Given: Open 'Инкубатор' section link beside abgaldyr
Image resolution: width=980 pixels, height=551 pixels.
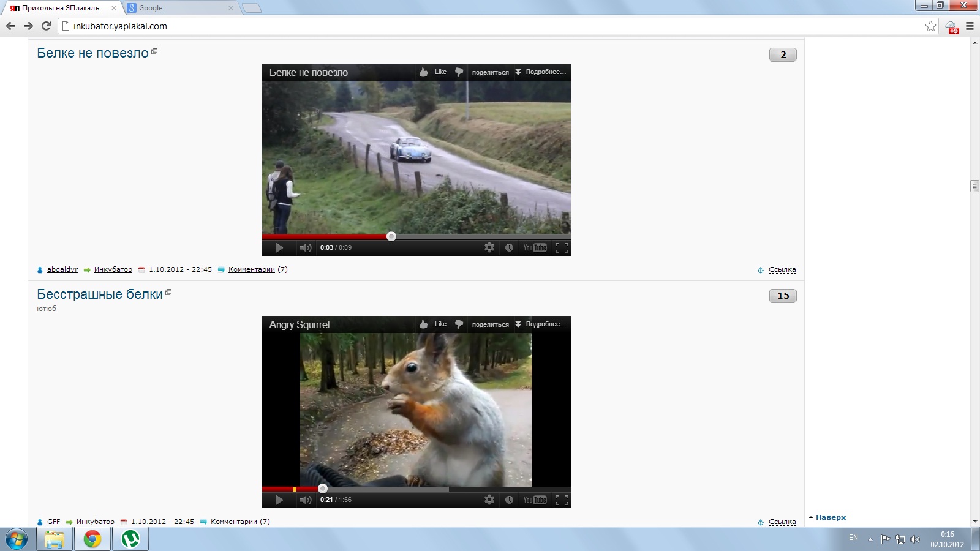Looking at the screenshot, I should 113,269.
